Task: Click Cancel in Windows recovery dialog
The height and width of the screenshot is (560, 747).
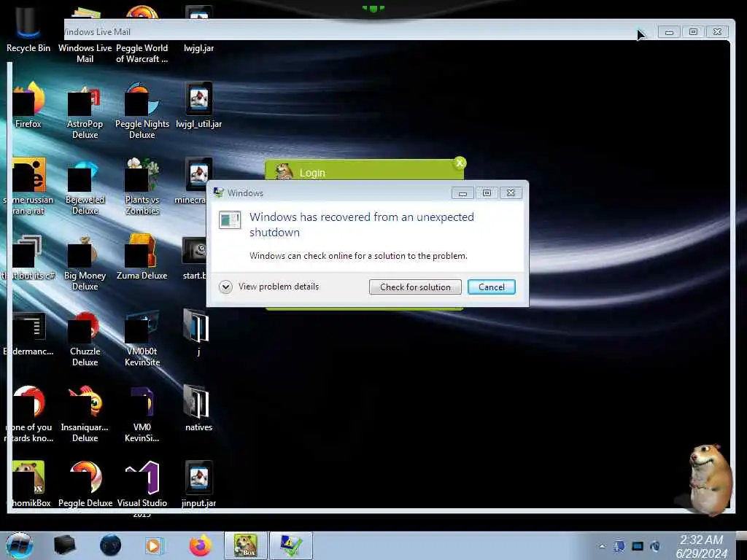Action: coord(491,287)
